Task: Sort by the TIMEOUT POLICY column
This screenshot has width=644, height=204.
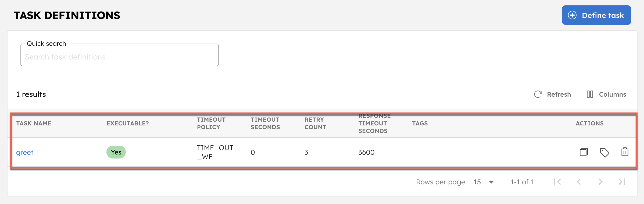Action: [x=211, y=123]
